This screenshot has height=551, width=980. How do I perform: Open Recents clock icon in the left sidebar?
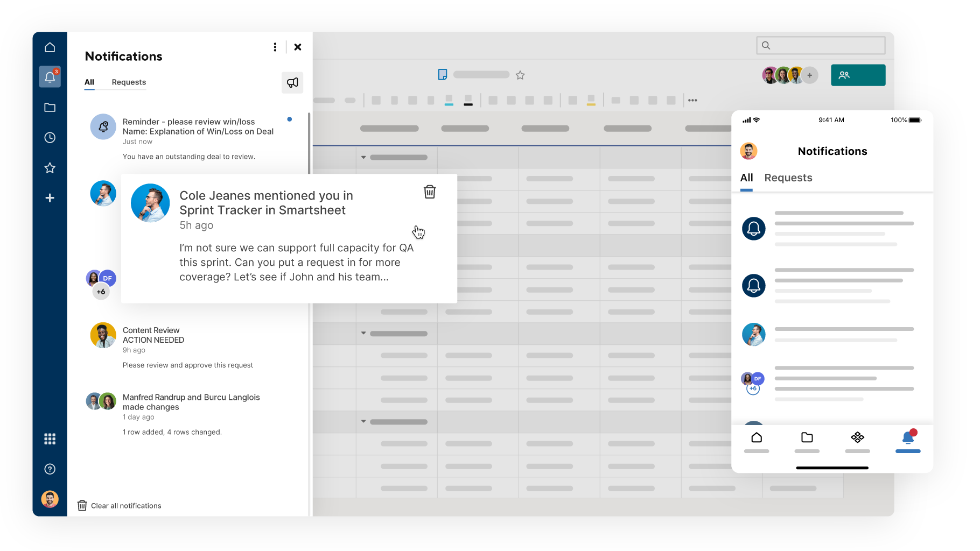coord(50,138)
